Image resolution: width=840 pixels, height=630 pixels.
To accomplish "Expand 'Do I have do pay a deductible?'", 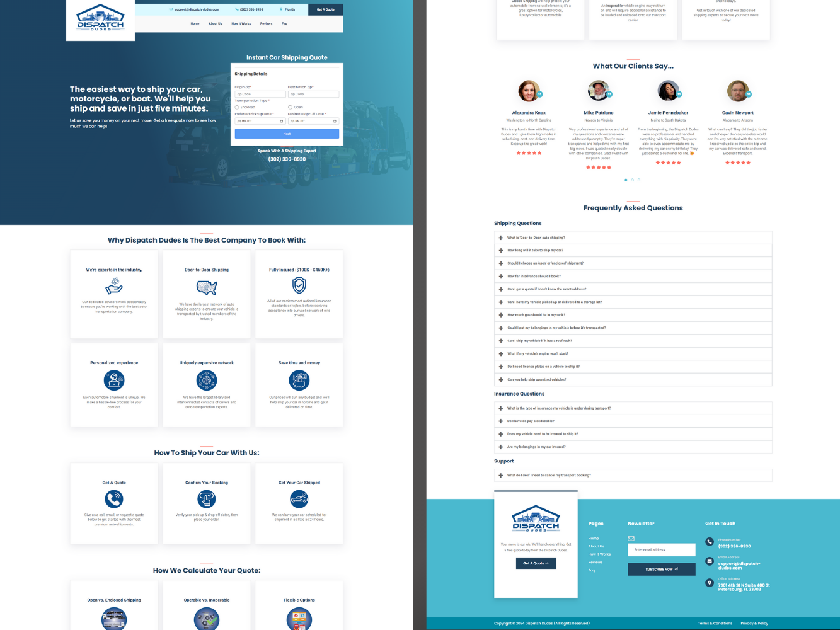I will click(633, 421).
